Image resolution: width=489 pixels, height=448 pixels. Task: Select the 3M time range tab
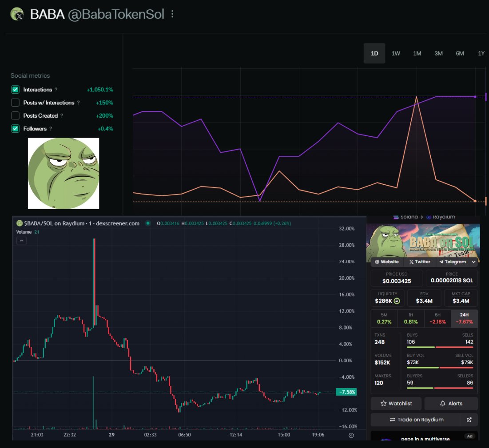click(438, 53)
